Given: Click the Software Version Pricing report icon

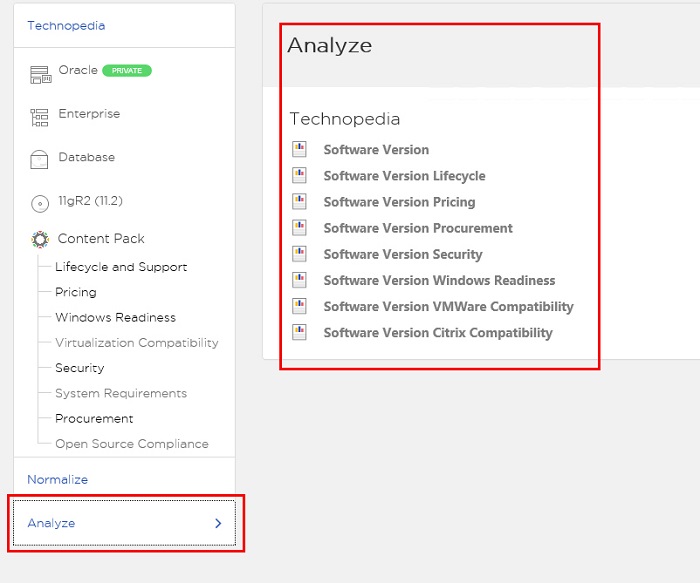Looking at the screenshot, I should pos(299,201).
